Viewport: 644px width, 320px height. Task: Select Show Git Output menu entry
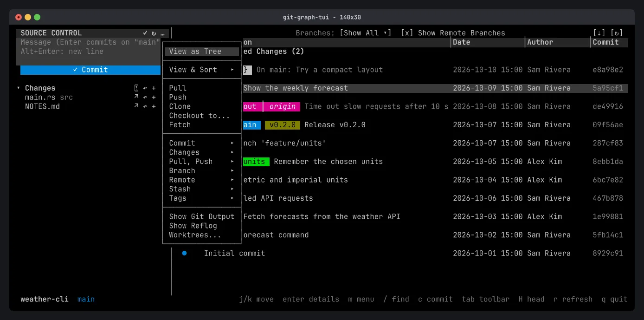tap(202, 216)
